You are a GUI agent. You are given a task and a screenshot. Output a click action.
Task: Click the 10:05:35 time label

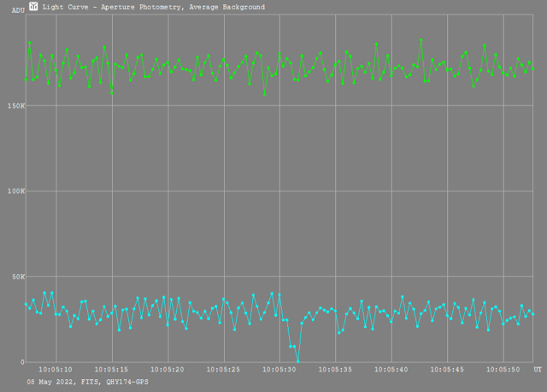335,369
